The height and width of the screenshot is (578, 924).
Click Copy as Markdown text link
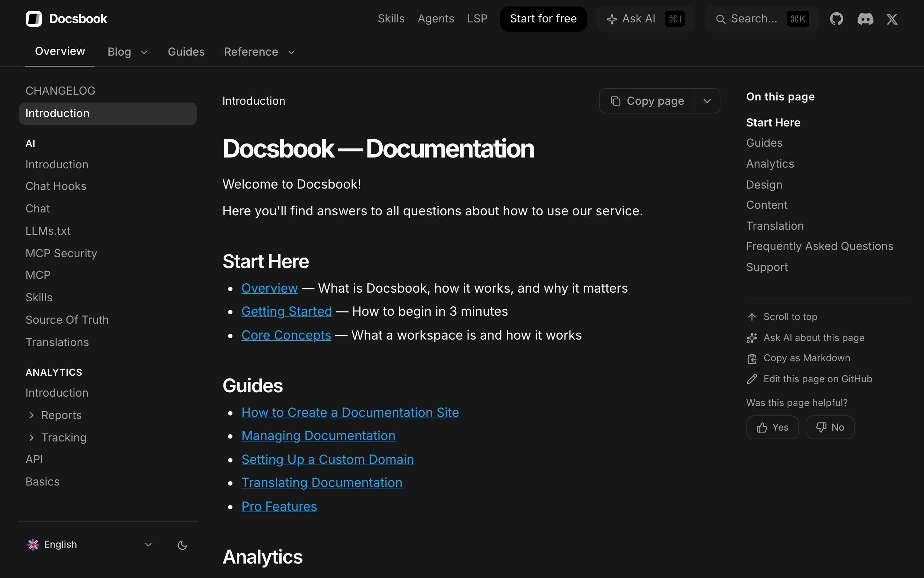pyautogui.click(x=807, y=358)
